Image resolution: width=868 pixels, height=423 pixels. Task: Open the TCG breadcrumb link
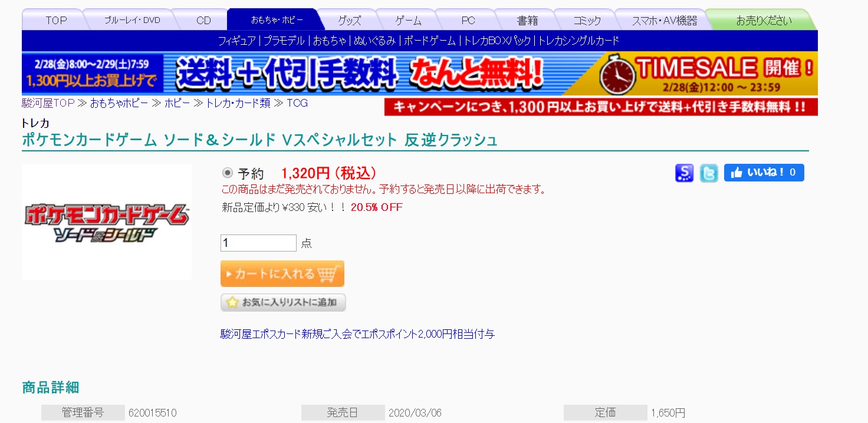pyautogui.click(x=297, y=103)
